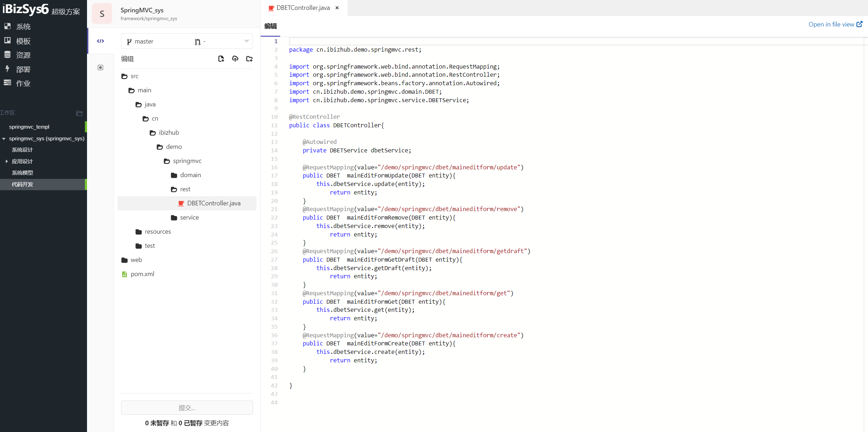Expand the 应用设计 tree node
Image resolution: width=868 pixels, height=432 pixels.
pos(7,161)
